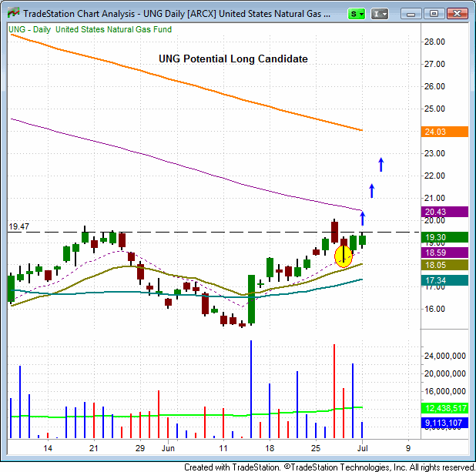Click the green 12,438,517 volume average tag
The height and width of the screenshot is (472, 476).
[x=444, y=408]
